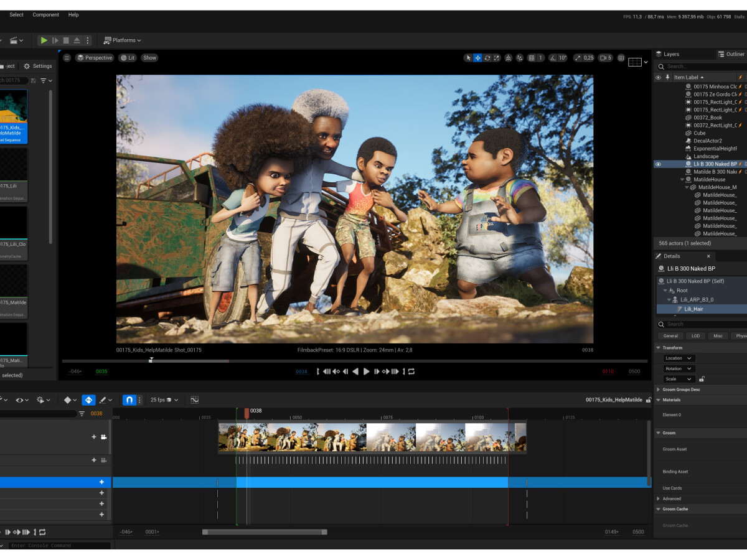Screen dimensions: 747x560
Task: Switch to the Outliner tab
Action: click(731, 54)
